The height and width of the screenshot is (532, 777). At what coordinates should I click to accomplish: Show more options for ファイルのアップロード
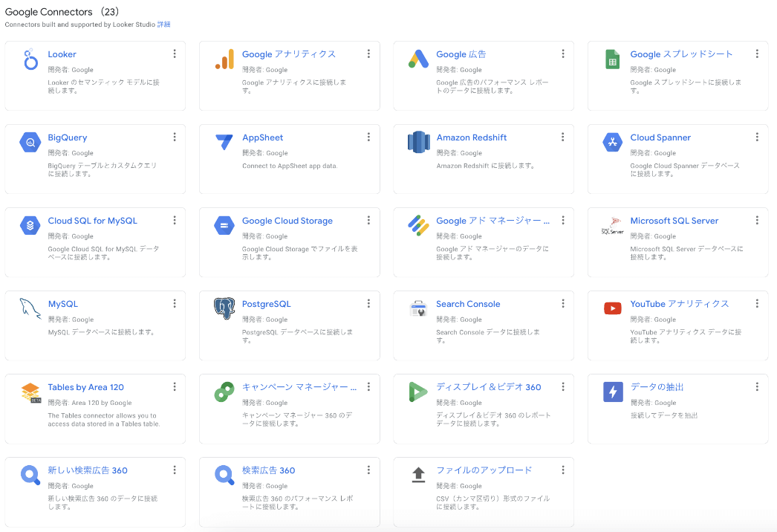[563, 470]
